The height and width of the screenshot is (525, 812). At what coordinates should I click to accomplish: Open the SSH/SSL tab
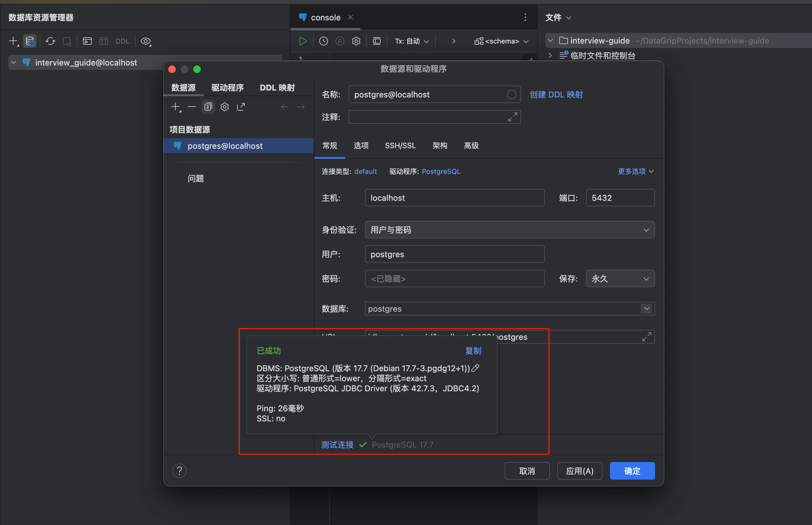400,146
